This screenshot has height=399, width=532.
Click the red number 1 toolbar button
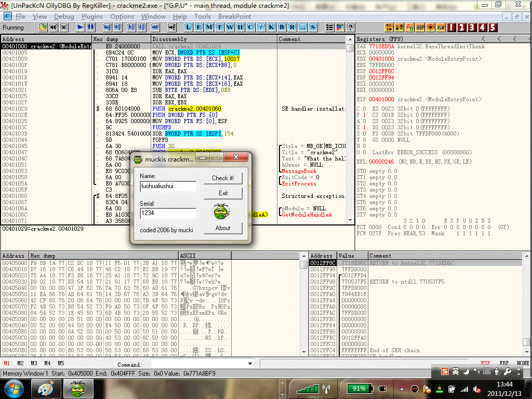451,28
